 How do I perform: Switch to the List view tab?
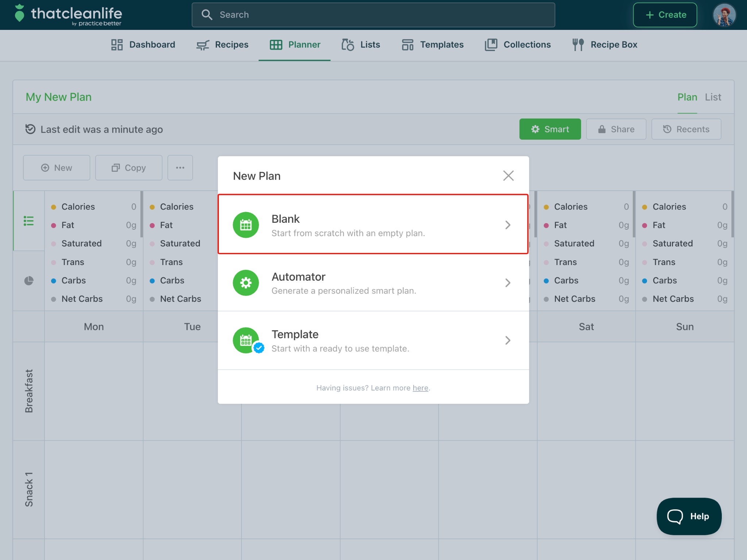point(713,97)
